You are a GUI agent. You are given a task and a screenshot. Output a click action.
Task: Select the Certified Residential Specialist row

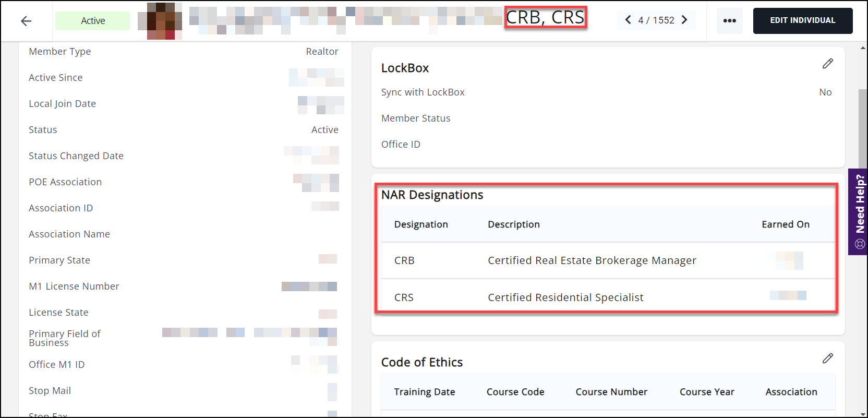[565, 297]
